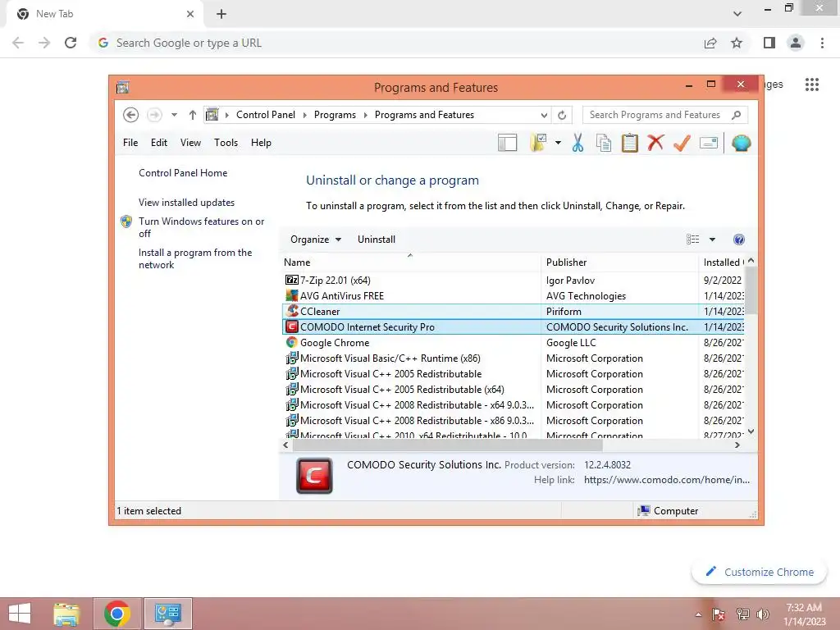This screenshot has width=840, height=630.
Task: Click the Chrome reload button
Action: 71,43
